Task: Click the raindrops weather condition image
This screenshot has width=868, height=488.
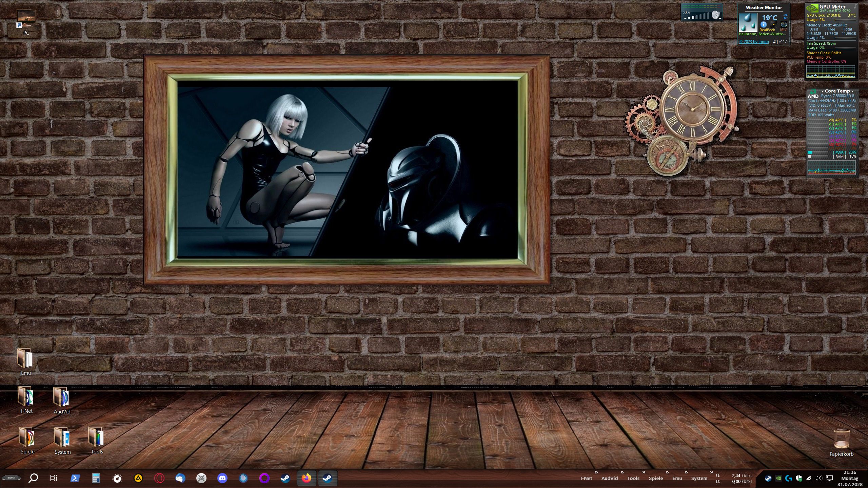Action: (x=748, y=22)
